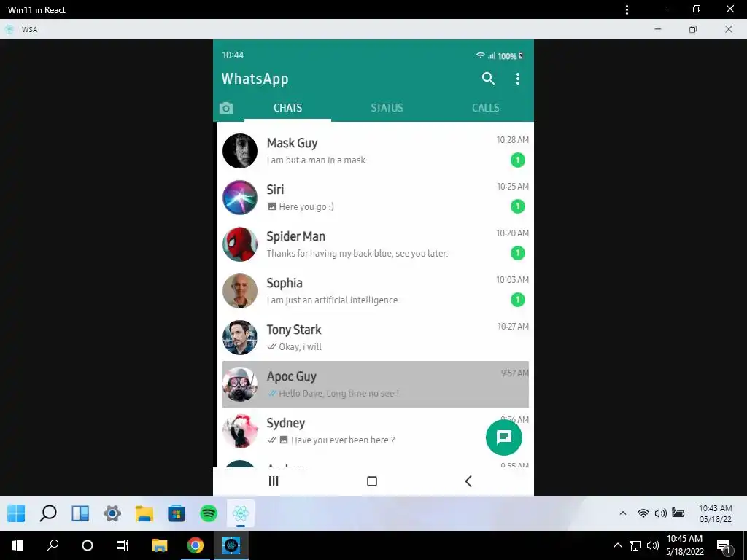Click unread badge on Mask Guy chat
This screenshot has height=560, width=747.
(x=518, y=160)
